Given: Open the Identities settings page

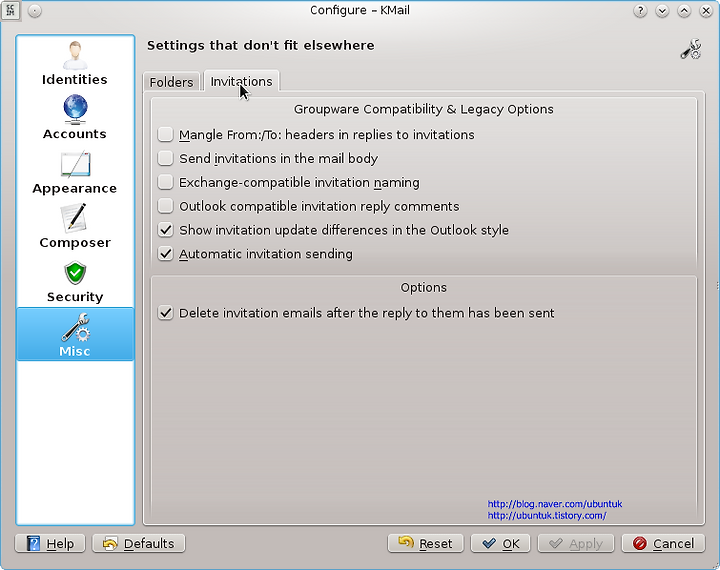Looking at the screenshot, I should click(75, 63).
